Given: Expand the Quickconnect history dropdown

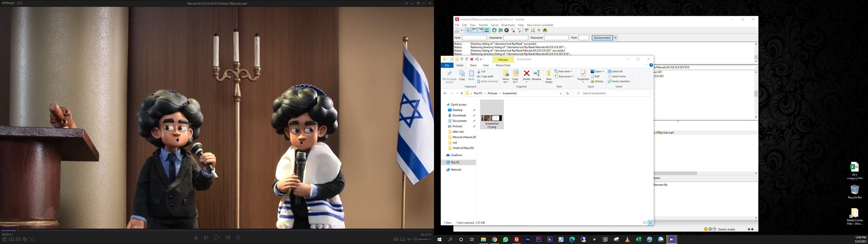Looking at the screenshot, I should pyautogui.click(x=615, y=38).
